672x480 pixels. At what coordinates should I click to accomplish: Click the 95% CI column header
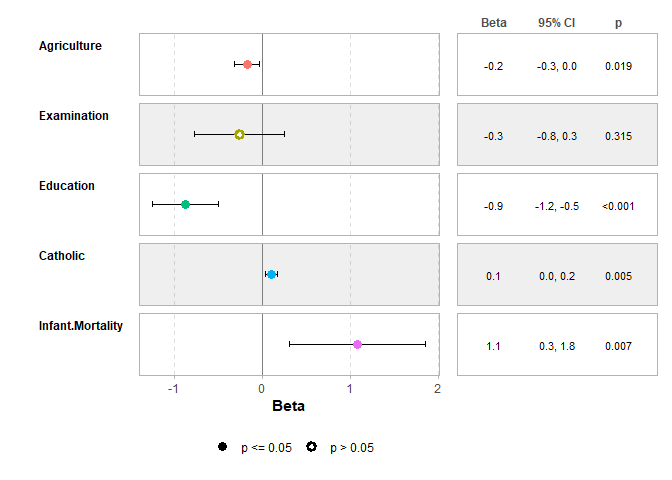(556, 22)
